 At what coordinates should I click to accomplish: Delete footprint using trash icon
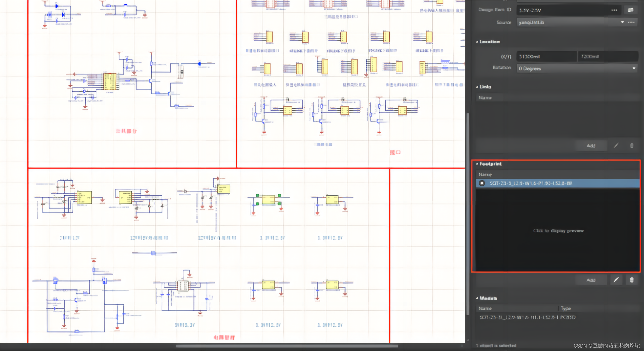click(x=632, y=280)
